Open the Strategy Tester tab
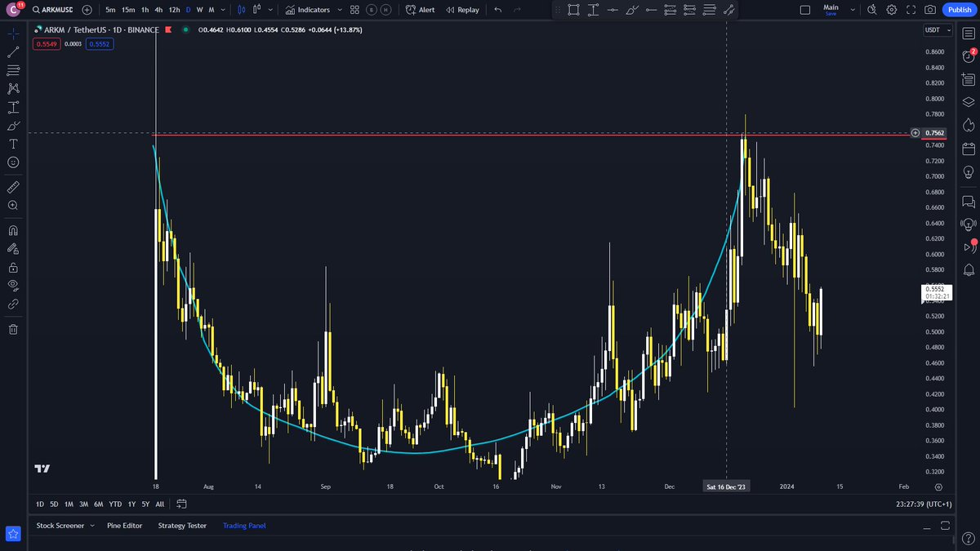The width and height of the screenshot is (980, 551). pos(182,526)
